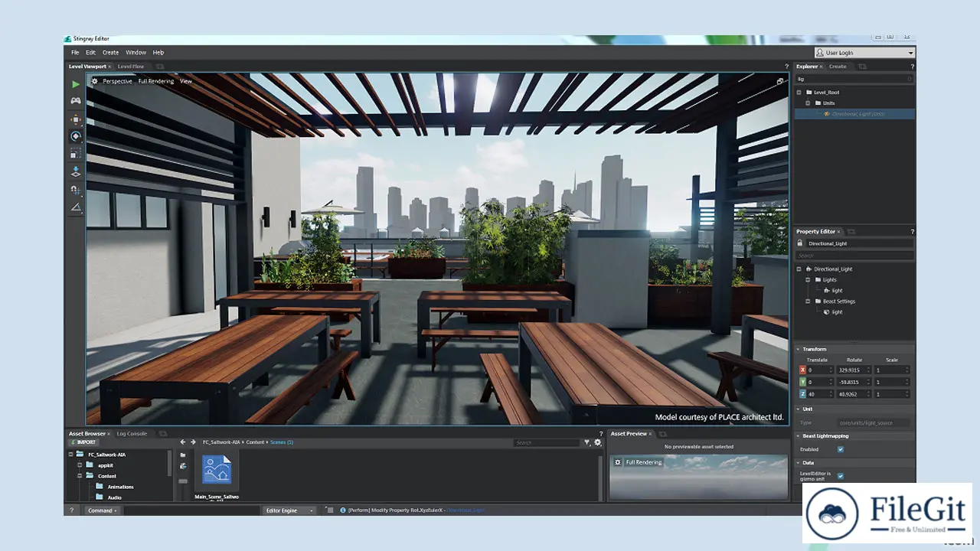Click the gamepad test-level icon
The width and height of the screenshot is (980, 551).
pyautogui.click(x=75, y=100)
